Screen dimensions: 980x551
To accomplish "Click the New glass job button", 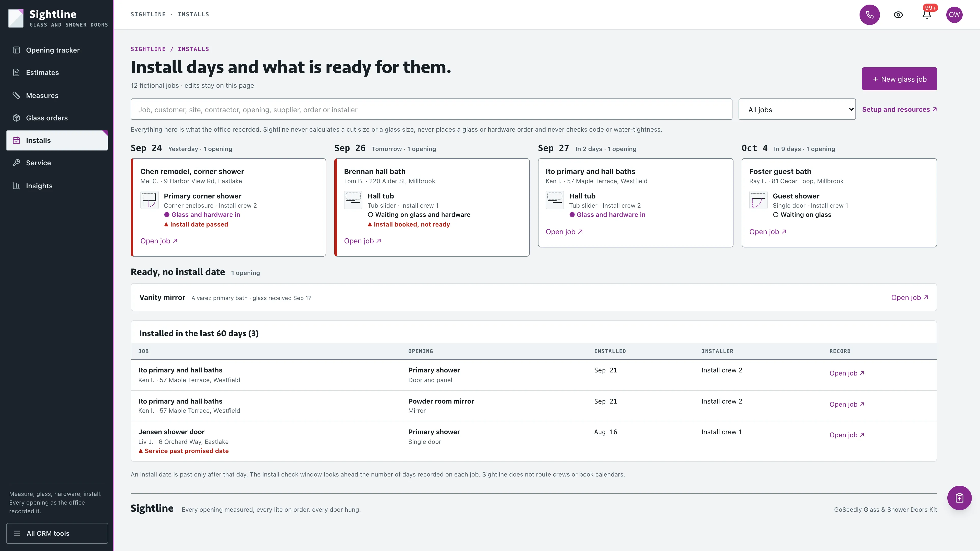I will [x=899, y=79].
